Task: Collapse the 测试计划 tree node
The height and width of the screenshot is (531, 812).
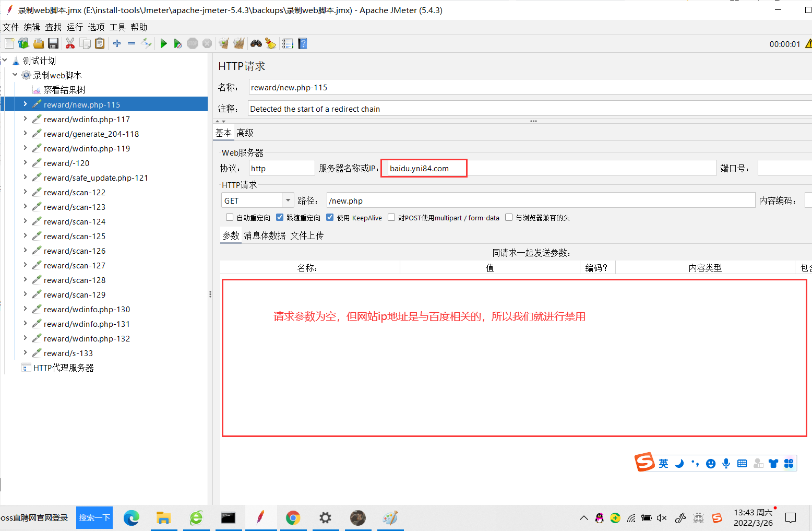Action: (4, 60)
